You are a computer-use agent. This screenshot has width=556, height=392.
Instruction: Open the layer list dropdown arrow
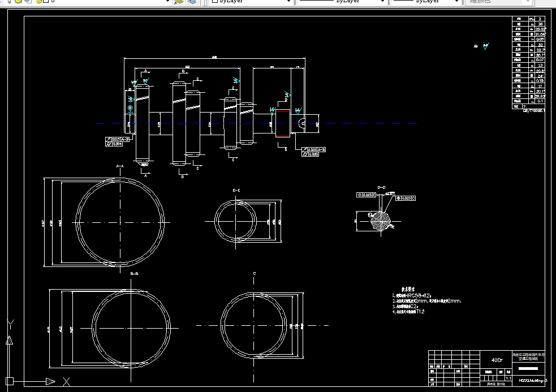click(x=167, y=2)
